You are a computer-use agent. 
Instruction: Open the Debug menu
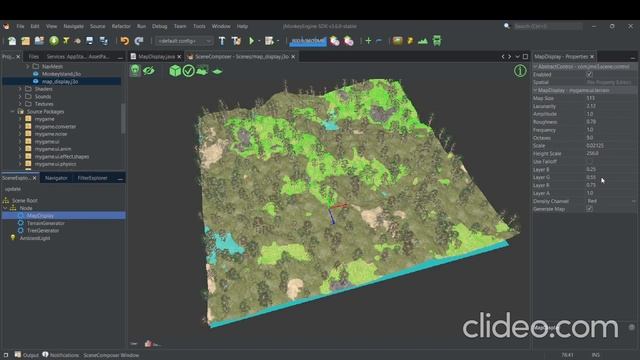click(x=160, y=26)
